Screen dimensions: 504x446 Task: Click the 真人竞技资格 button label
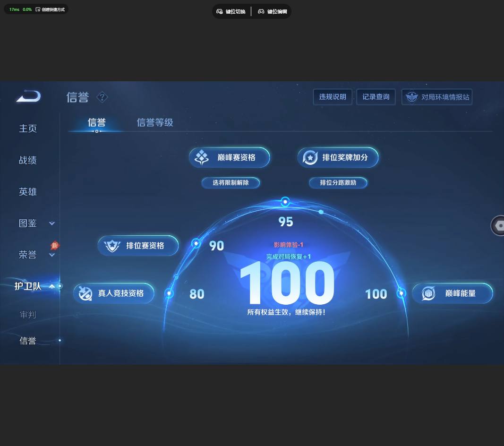coord(121,293)
